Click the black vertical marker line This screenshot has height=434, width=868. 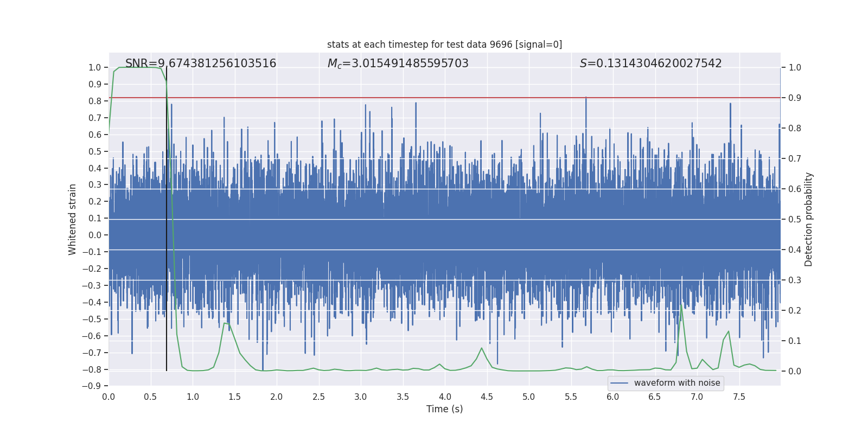[x=167, y=271]
